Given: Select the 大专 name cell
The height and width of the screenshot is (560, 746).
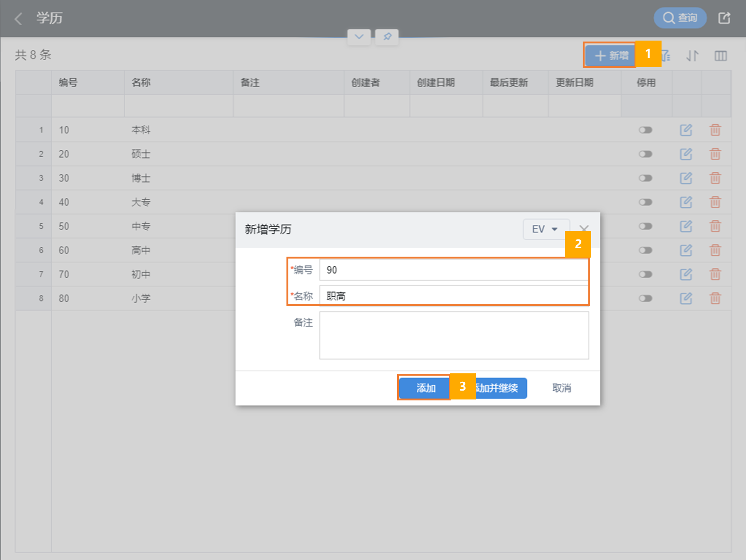Looking at the screenshot, I should pos(179,202).
